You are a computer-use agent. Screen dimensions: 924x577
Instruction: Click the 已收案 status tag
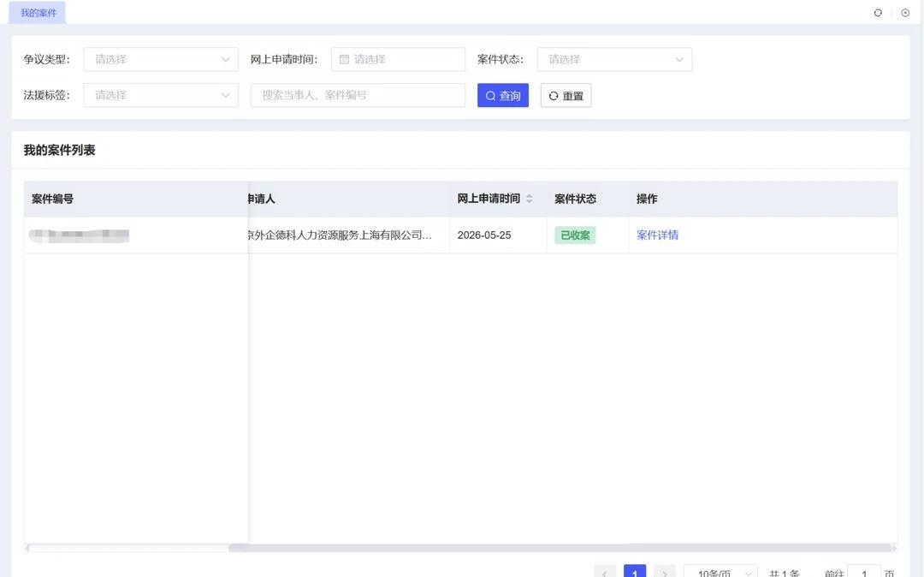pos(575,235)
